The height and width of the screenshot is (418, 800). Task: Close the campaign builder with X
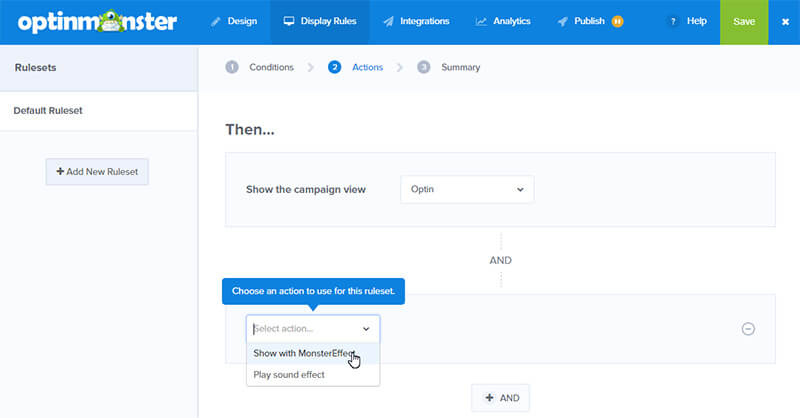(x=785, y=22)
